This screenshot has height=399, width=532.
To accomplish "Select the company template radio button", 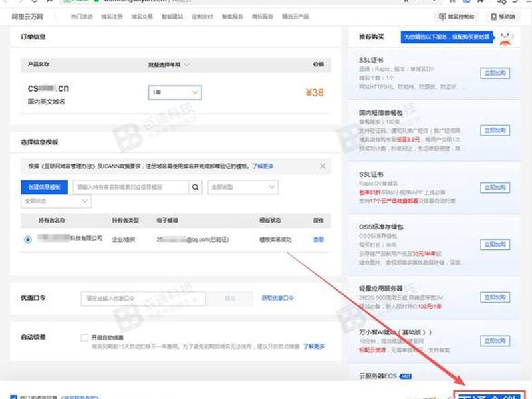I will (28, 239).
